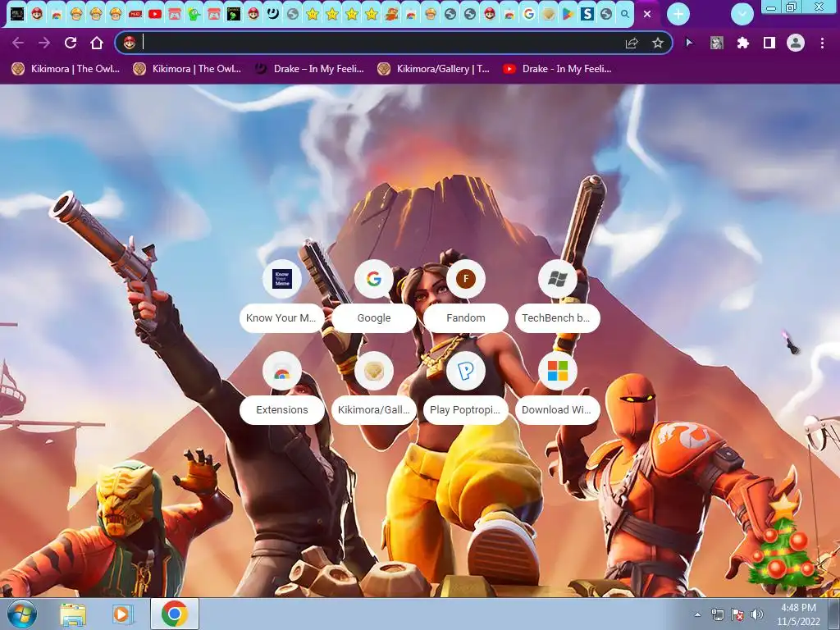The image size is (840, 630).
Task: Open the network status tray icon
Action: point(717,614)
